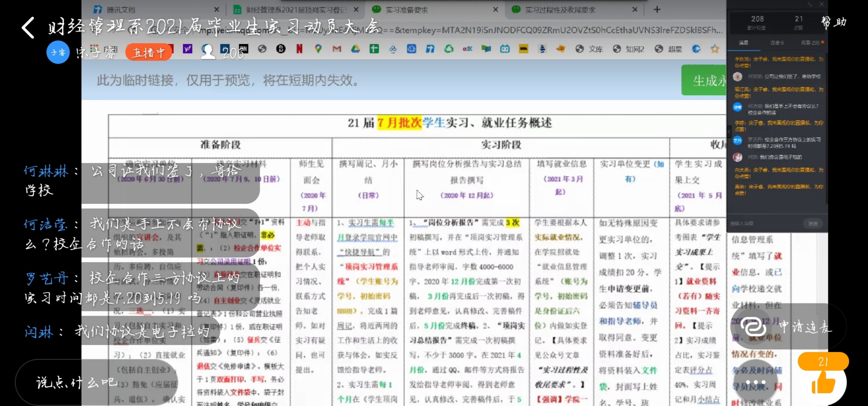Open the 文库 bookmark
This screenshot has height=406, width=868.
point(589,49)
